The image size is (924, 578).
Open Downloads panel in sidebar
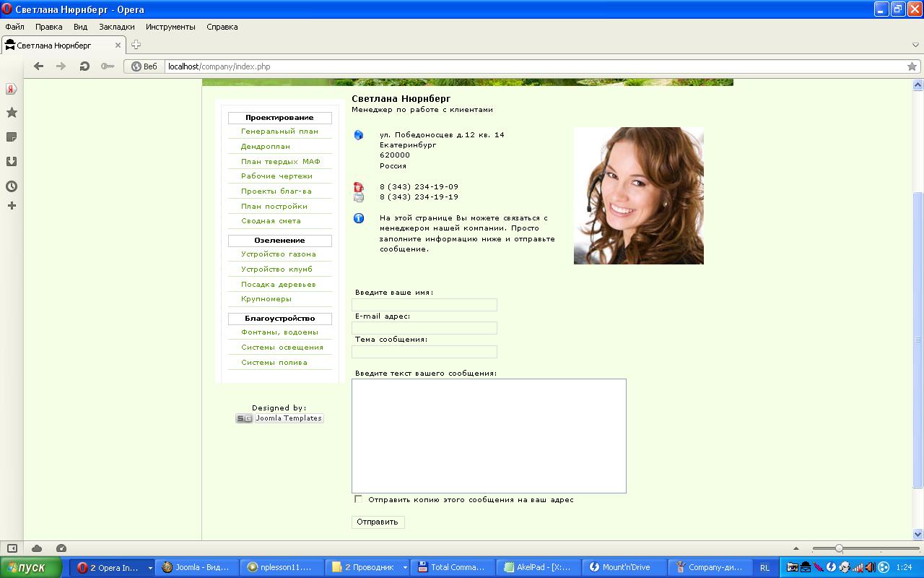12,162
